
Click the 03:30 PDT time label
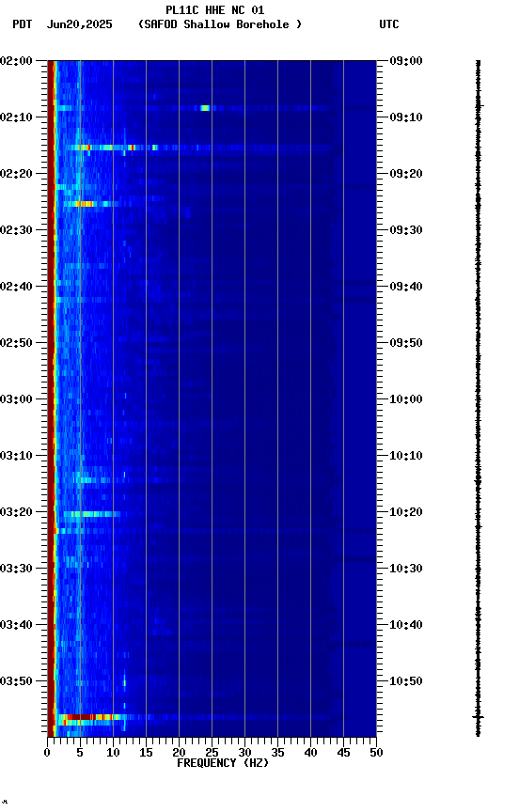pos(16,570)
